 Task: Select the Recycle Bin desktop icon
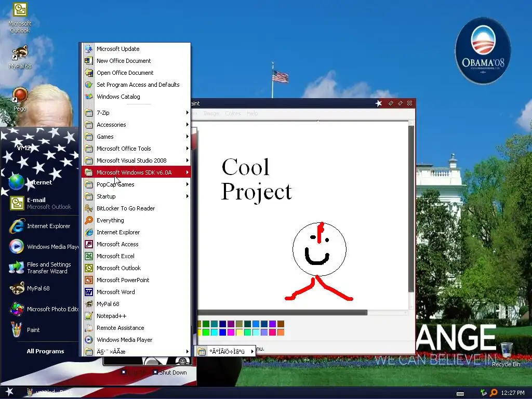[x=506, y=354]
